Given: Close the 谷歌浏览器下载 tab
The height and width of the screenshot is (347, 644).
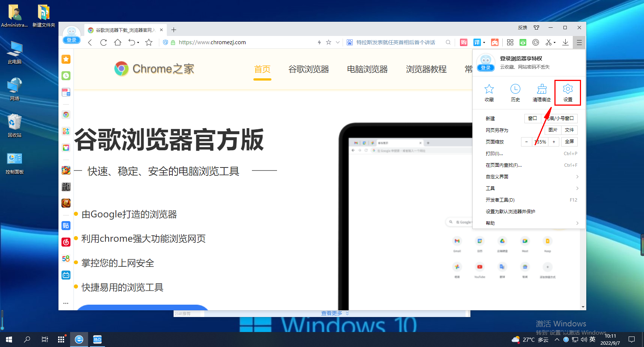Looking at the screenshot, I should tap(161, 30).
